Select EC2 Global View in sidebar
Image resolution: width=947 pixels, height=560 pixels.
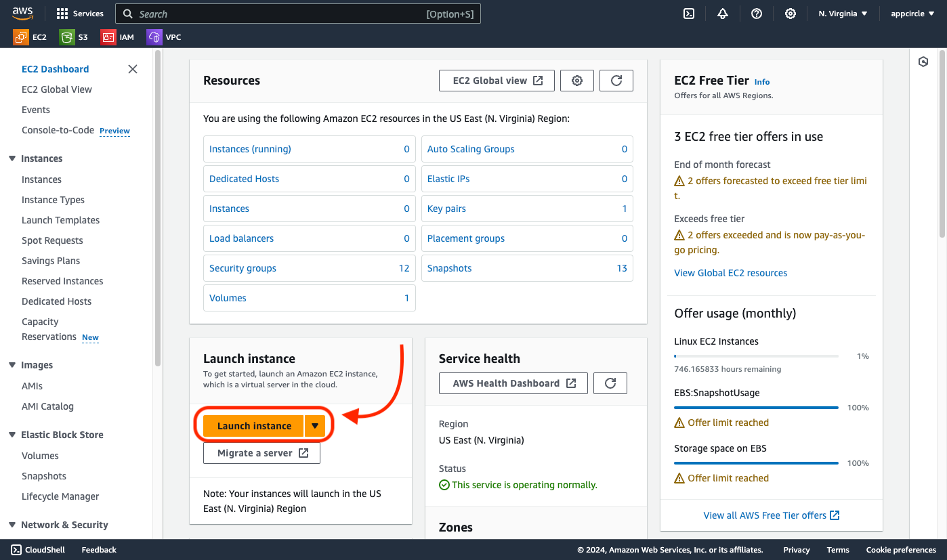pos(57,89)
